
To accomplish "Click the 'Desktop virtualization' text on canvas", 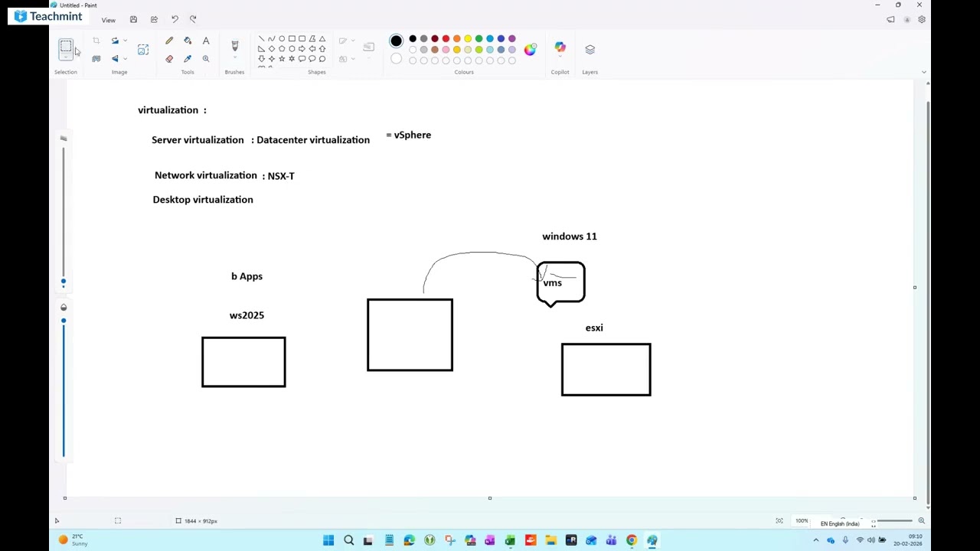I will click(203, 200).
